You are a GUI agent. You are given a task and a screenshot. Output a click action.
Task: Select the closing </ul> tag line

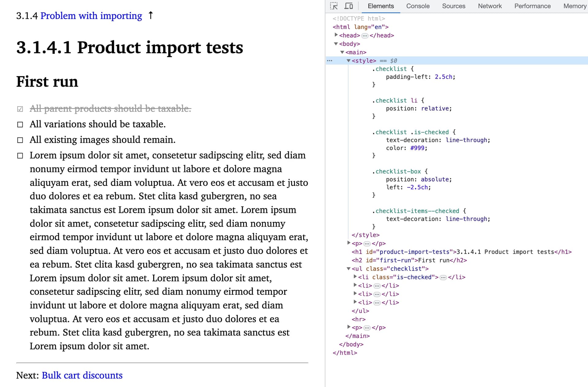click(x=360, y=311)
